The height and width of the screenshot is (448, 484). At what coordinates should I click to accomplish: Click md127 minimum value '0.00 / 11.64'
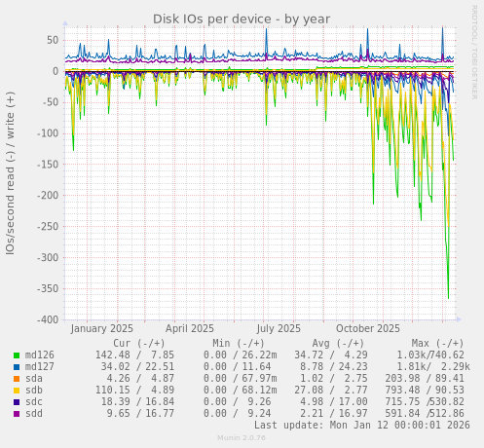[238, 367]
